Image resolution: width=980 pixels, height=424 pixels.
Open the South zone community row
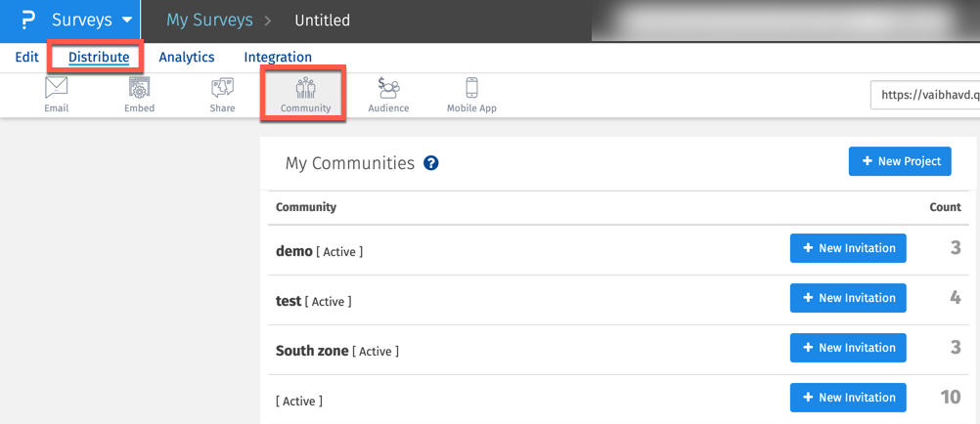312,351
